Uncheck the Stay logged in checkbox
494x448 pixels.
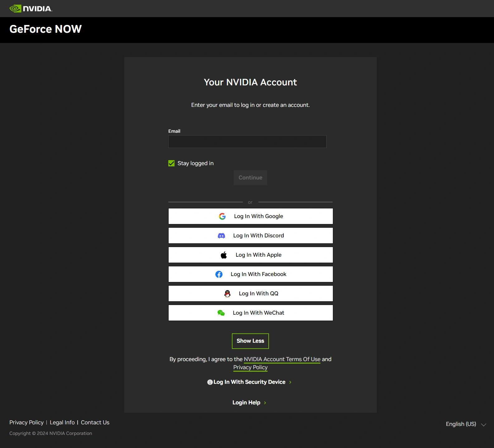pyautogui.click(x=171, y=163)
